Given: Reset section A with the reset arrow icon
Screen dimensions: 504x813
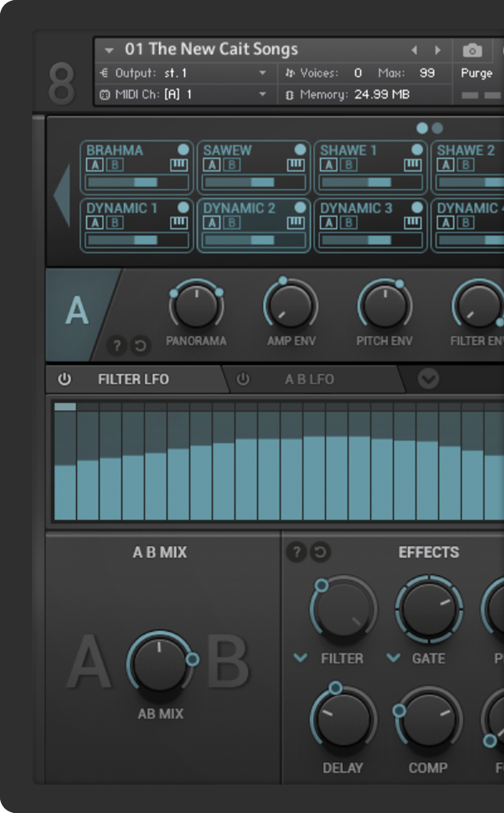Looking at the screenshot, I should 140,345.
